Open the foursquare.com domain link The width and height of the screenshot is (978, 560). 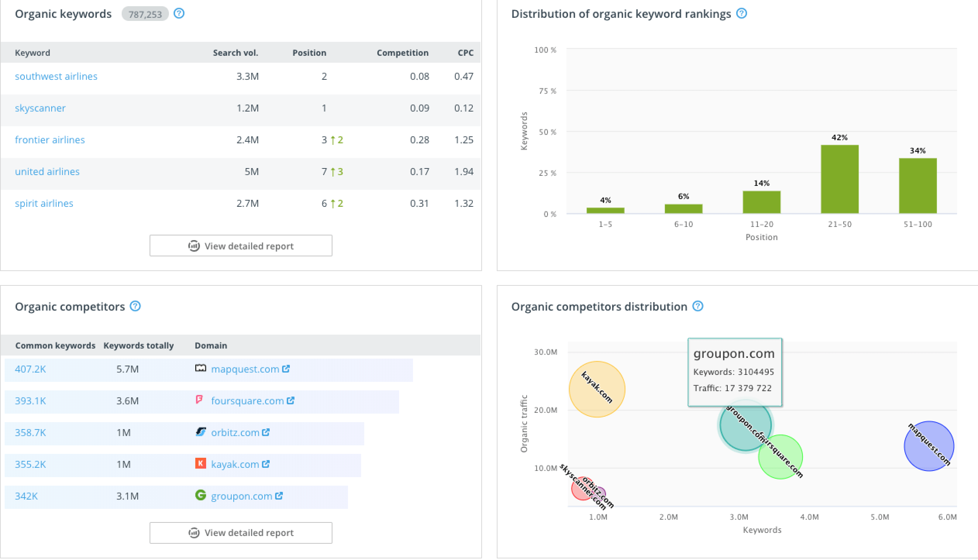(x=248, y=401)
